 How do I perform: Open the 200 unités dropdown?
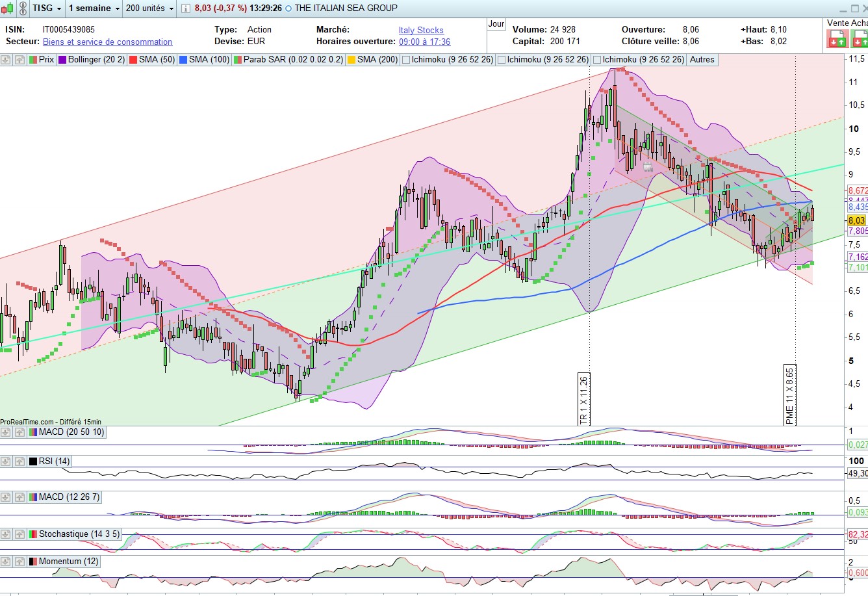click(149, 8)
